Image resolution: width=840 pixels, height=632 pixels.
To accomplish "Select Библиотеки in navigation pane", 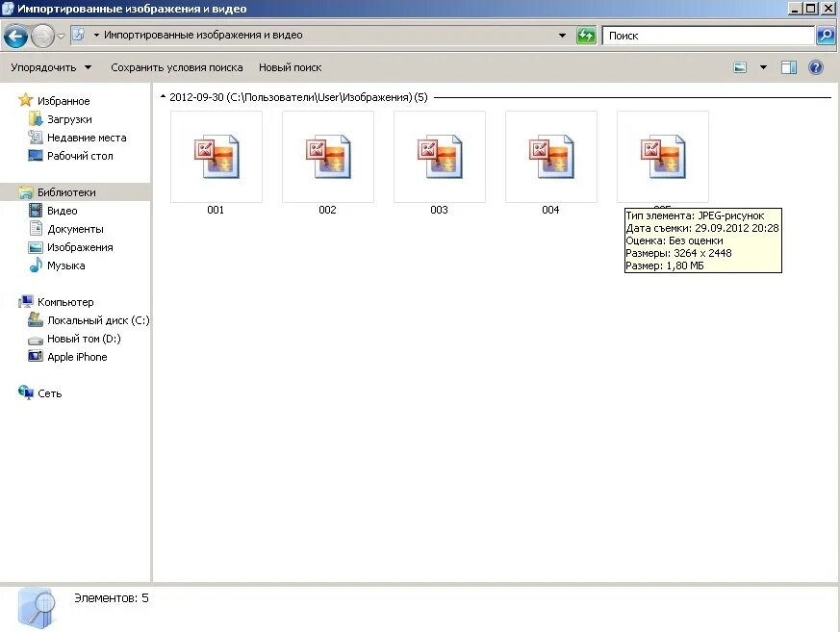I will coord(66,192).
